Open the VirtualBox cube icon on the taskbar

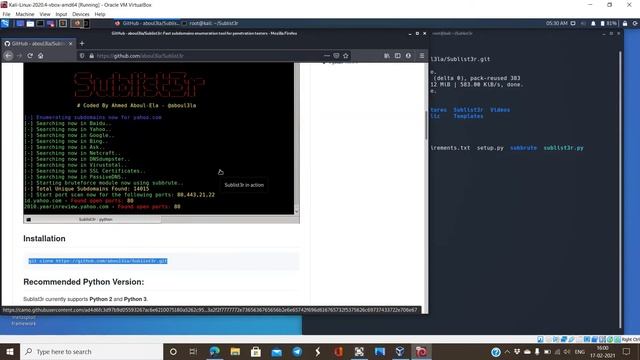pyautogui.click(x=400, y=351)
